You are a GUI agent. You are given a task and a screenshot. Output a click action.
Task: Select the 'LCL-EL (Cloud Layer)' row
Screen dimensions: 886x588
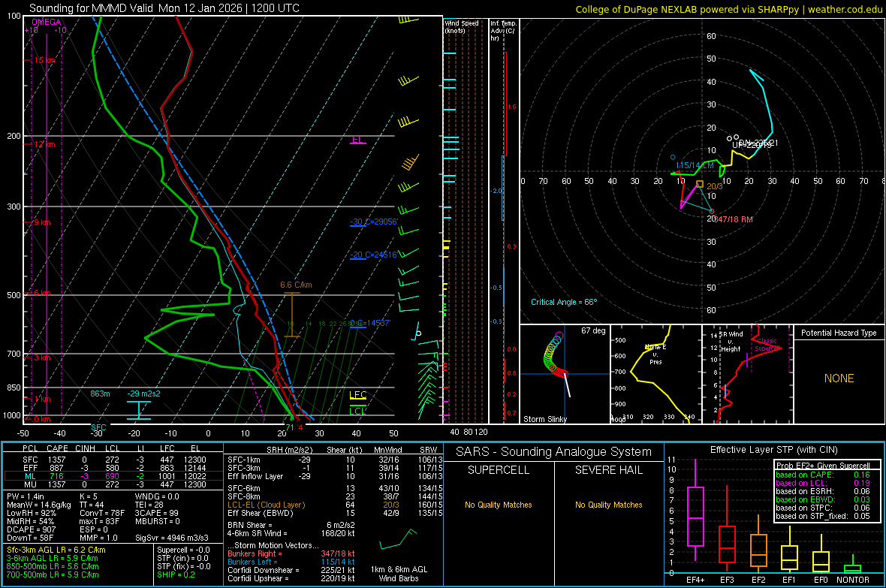click(335, 505)
